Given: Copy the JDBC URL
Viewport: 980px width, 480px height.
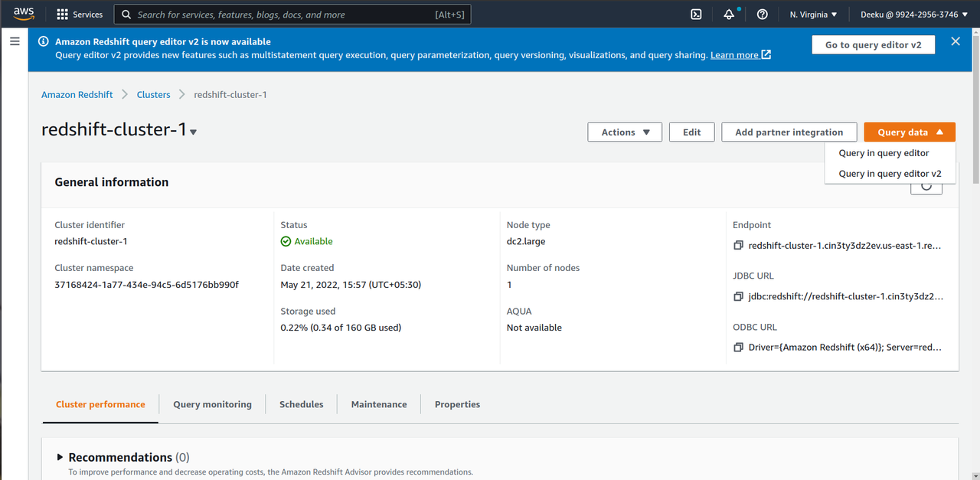Looking at the screenshot, I should 738,296.
